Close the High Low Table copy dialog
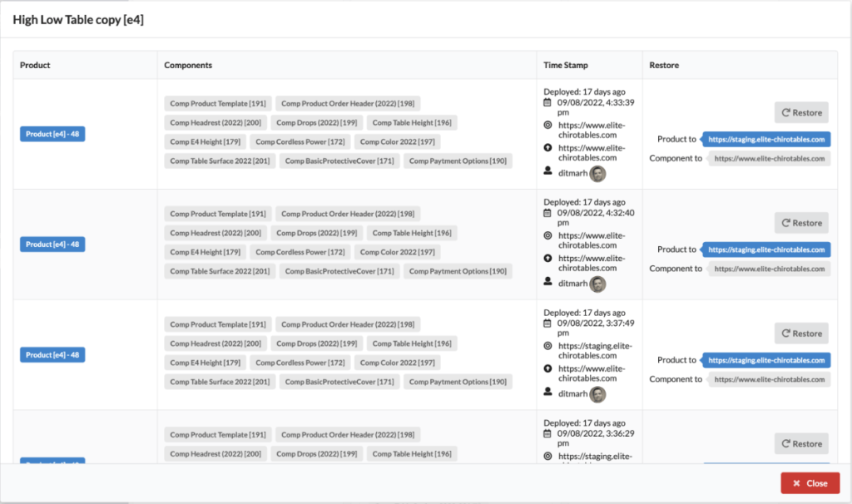 pos(810,483)
